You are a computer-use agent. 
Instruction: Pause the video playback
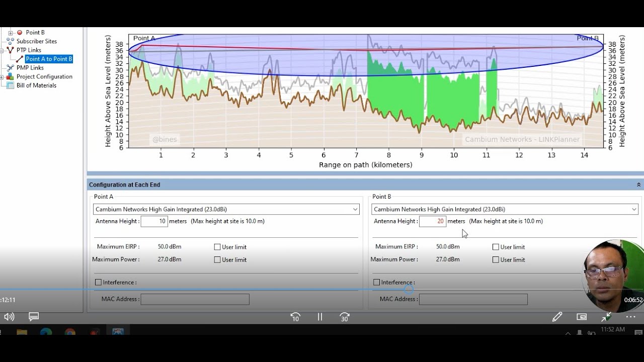pos(319,317)
